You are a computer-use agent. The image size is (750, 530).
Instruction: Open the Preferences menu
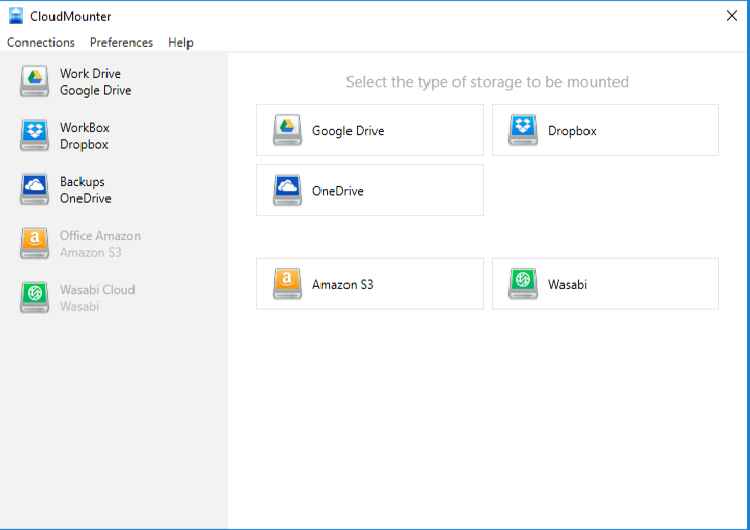[121, 42]
